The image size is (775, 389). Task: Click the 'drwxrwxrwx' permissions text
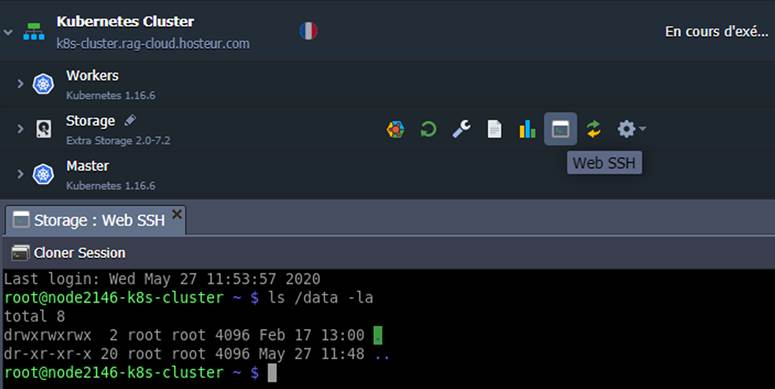47,335
